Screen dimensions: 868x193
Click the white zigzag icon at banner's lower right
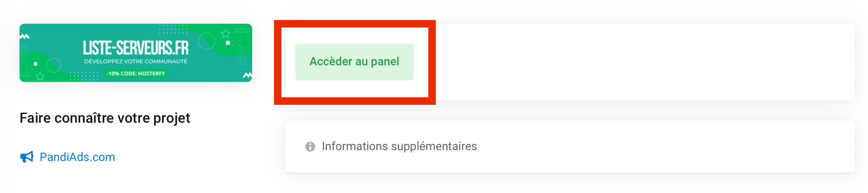tap(248, 75)
